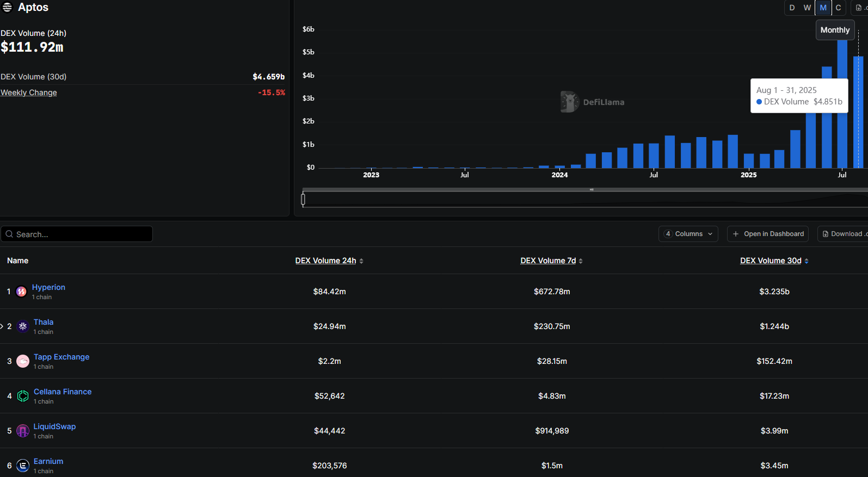The width and height of the screenshot is (868, 477).
Task: Expand the Thala row
Action: tap(2, 326)
